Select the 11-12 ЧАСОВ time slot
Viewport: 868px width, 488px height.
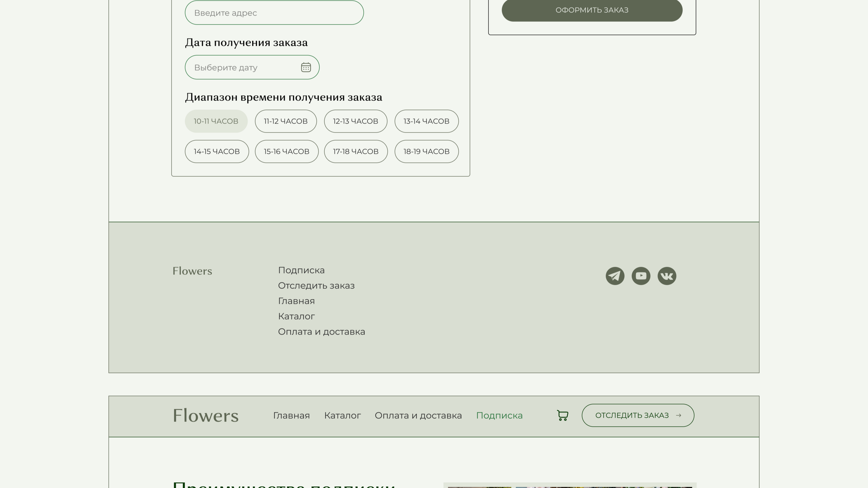point(285,121)
